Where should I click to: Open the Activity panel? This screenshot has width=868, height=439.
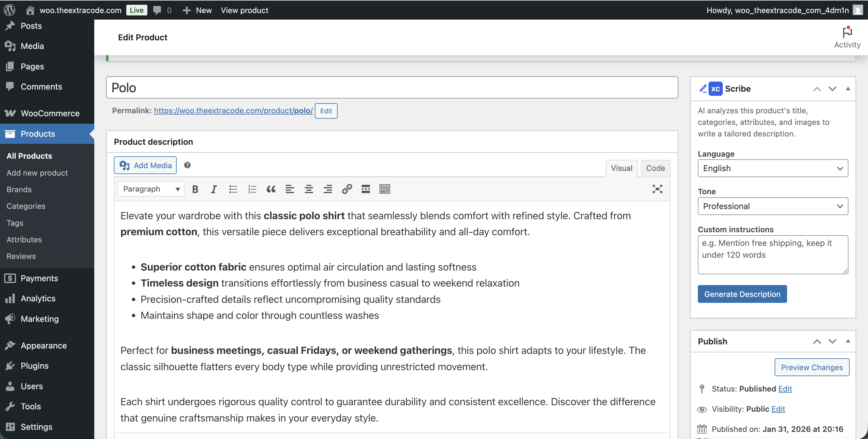tap(847, 37)
